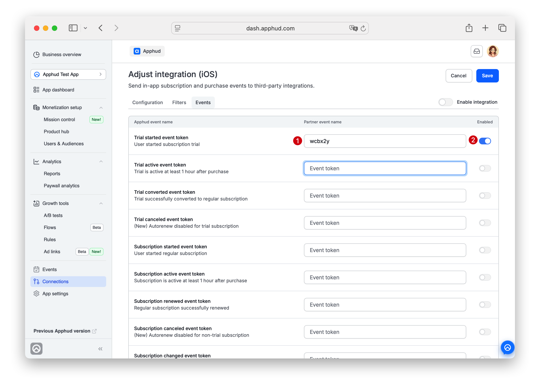Screen dimensions: 540x392
Task: Click the address bar showing dash.apphud.com
Action: tap(270, 28)
